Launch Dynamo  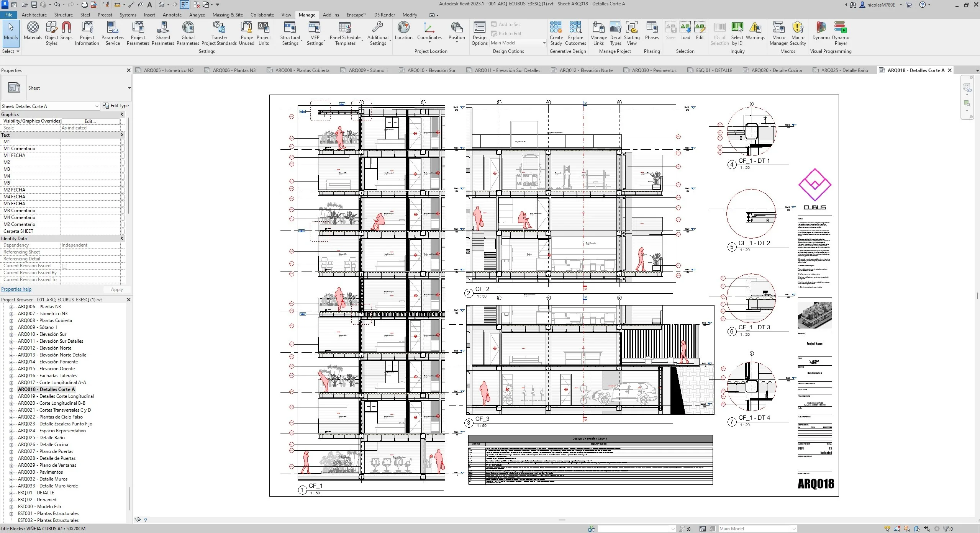[x=821, y=31]
